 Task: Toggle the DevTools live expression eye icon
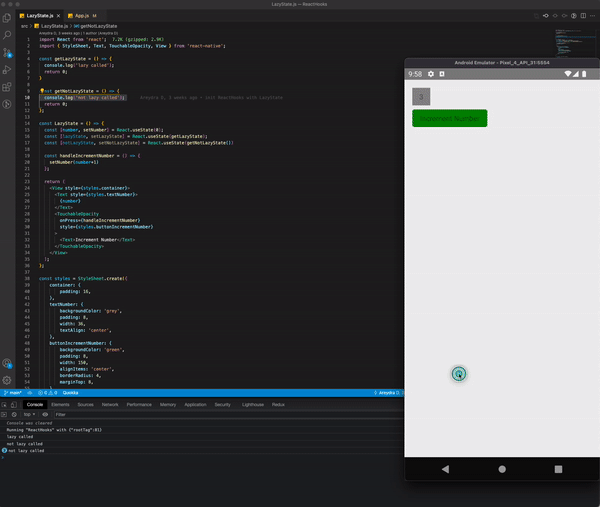[x=47, y=414]
